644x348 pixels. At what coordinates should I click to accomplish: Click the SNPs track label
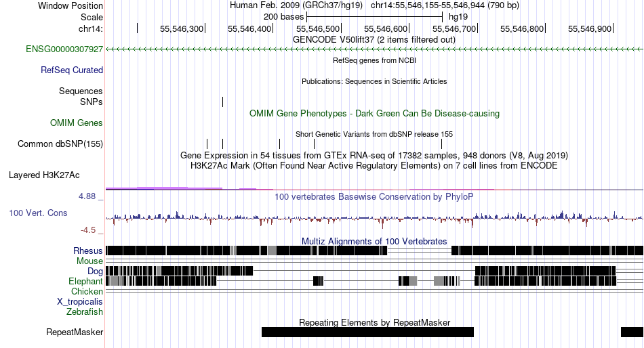tap(92, 102)
